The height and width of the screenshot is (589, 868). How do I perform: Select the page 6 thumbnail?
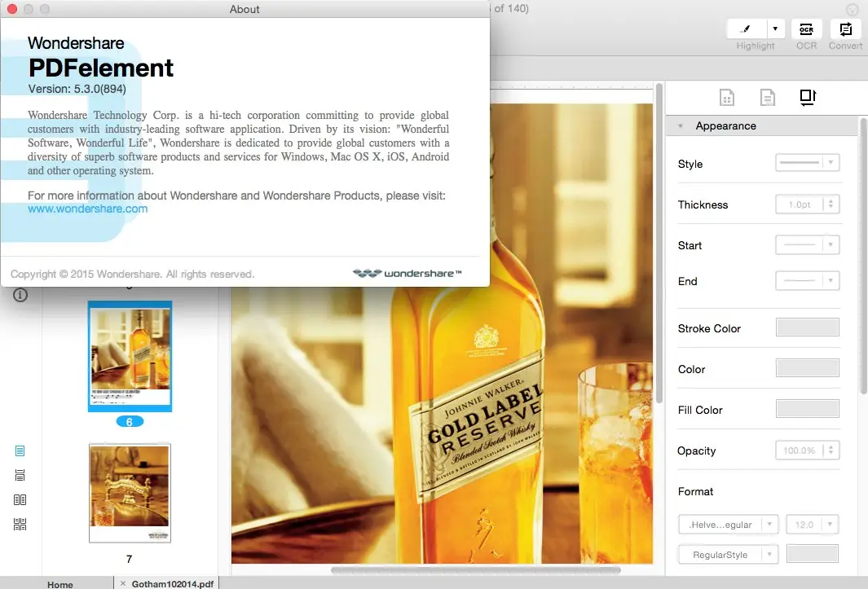pos(130,356)
